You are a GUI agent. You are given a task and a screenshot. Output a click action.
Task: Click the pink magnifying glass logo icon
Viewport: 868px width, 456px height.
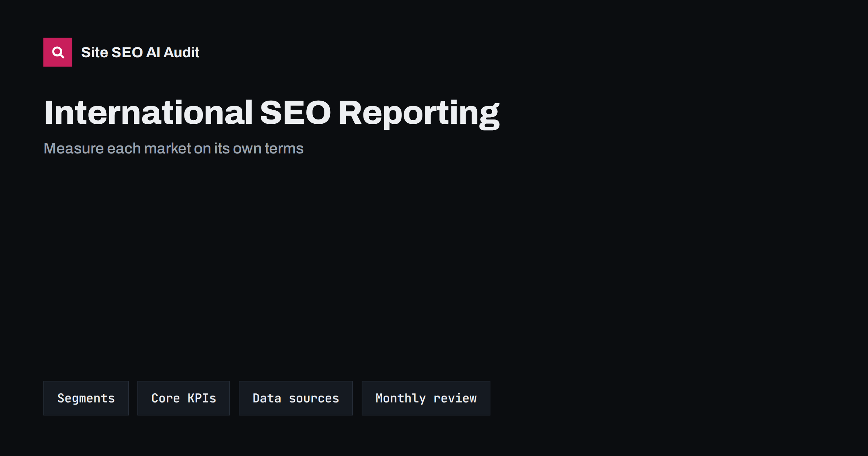pos(58,52)
